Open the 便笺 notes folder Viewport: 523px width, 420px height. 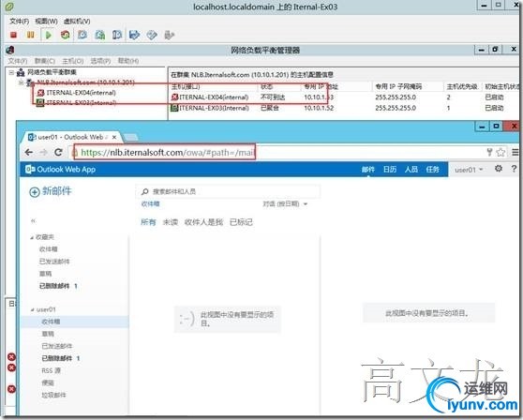[x=48, y=383]
